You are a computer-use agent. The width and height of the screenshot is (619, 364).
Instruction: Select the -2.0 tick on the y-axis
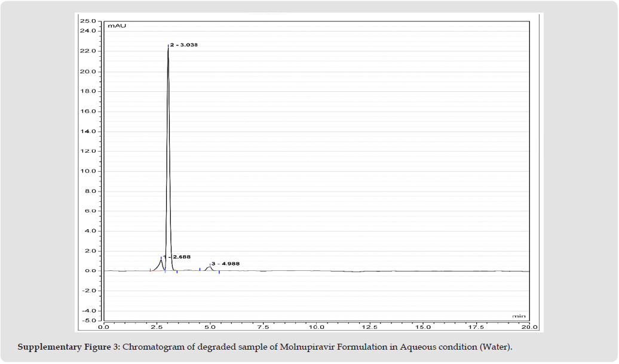click(x=88, y=291)
